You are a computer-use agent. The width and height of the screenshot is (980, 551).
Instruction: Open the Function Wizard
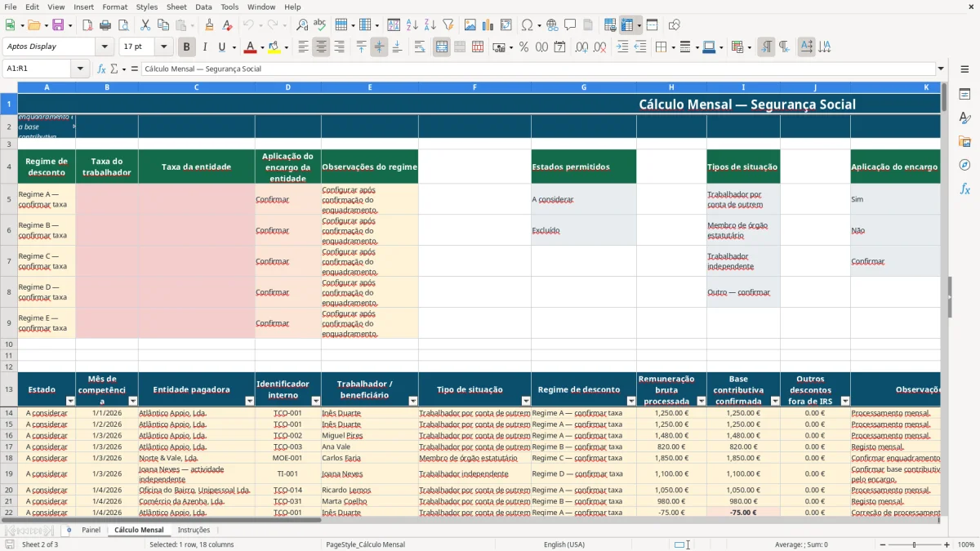pos(102,69)
